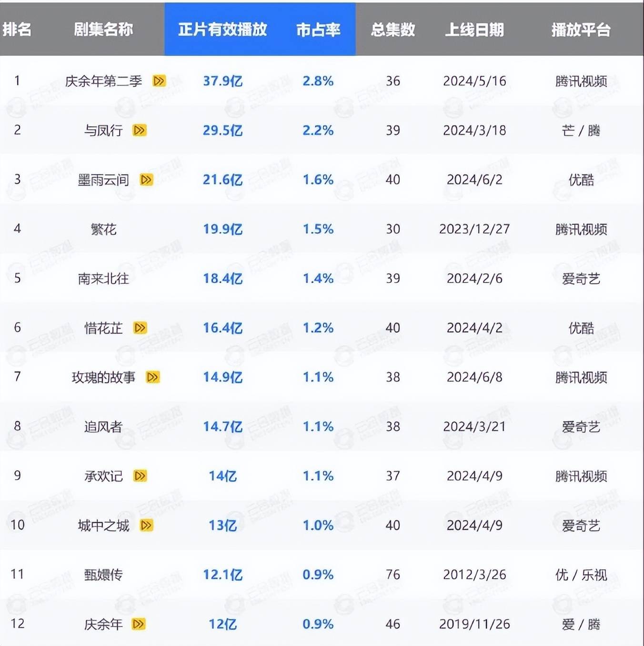The width and height of the screenshot is (644, 646).
Task: Click the date 2023/12/27
Action: pyautogui.click(x=474, y=229)
